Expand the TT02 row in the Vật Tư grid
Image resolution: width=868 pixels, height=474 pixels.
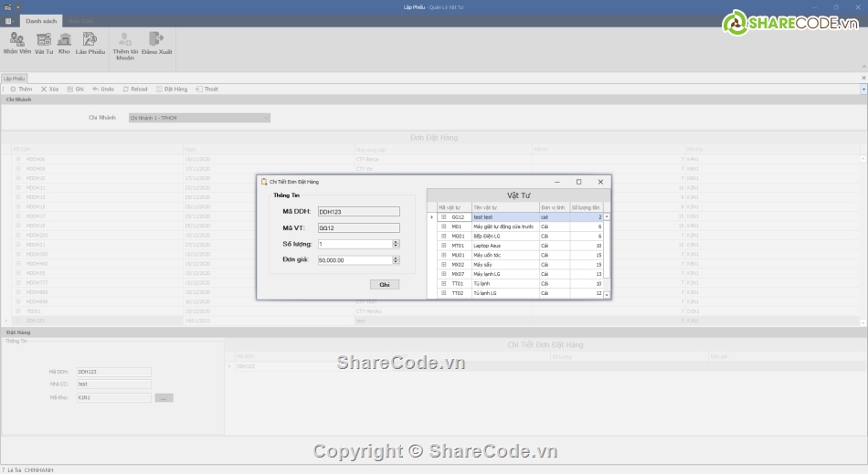(443, 293)
